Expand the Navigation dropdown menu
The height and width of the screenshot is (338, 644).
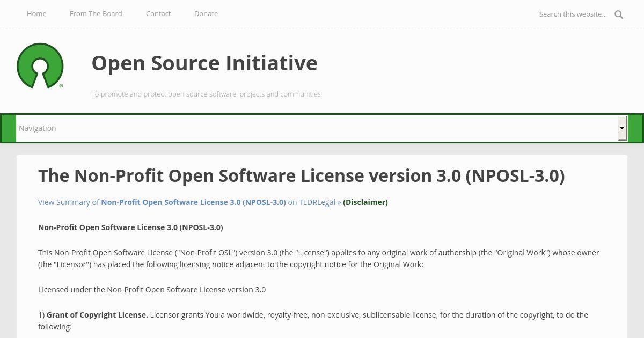pyautogui.click(x=321, y=128)
